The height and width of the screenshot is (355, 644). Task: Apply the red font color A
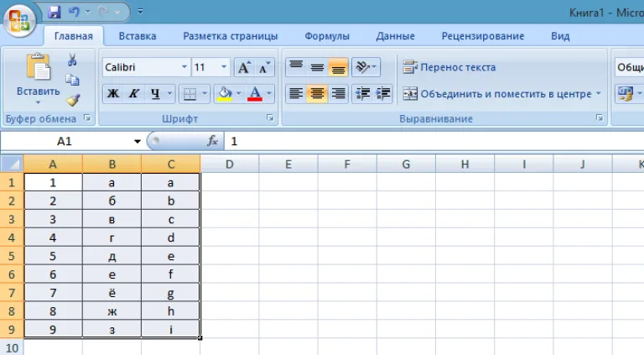(255, 94)
